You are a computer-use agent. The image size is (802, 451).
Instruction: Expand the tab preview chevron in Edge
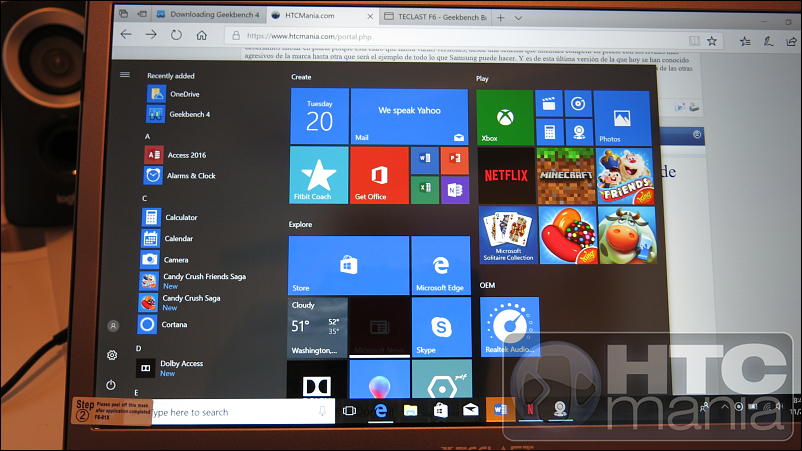[518, 18]
